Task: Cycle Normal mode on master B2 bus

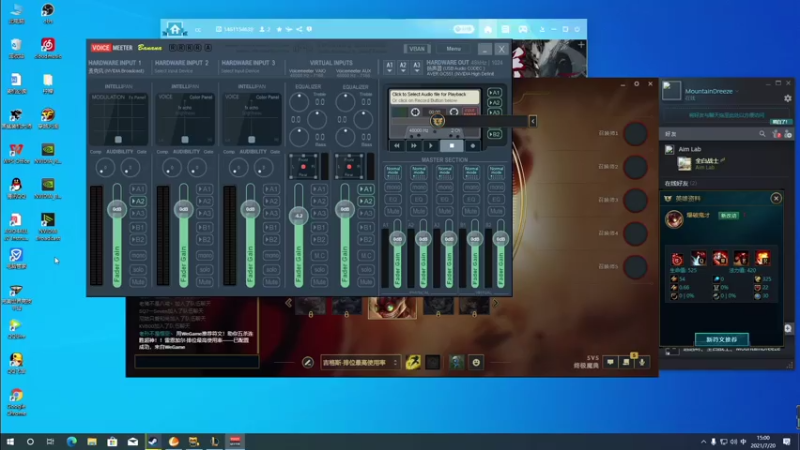Action: (496, 172)
